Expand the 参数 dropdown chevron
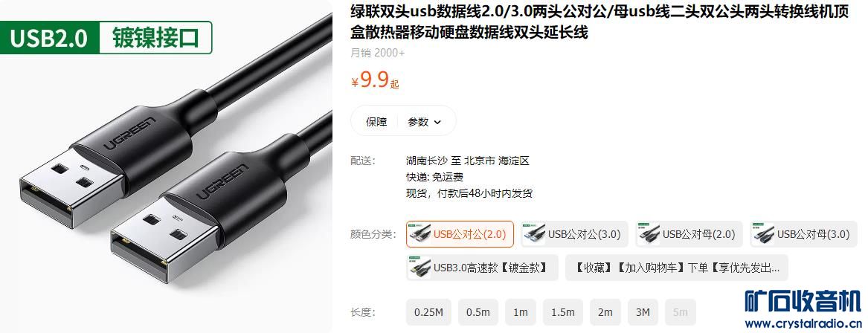Screen dimensions: 868x333 point(438,122)
